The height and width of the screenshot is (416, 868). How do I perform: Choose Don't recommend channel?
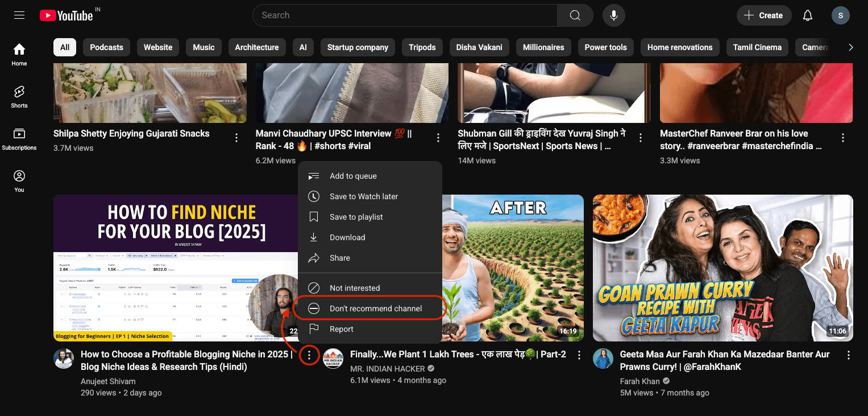[x=370, y=308]
